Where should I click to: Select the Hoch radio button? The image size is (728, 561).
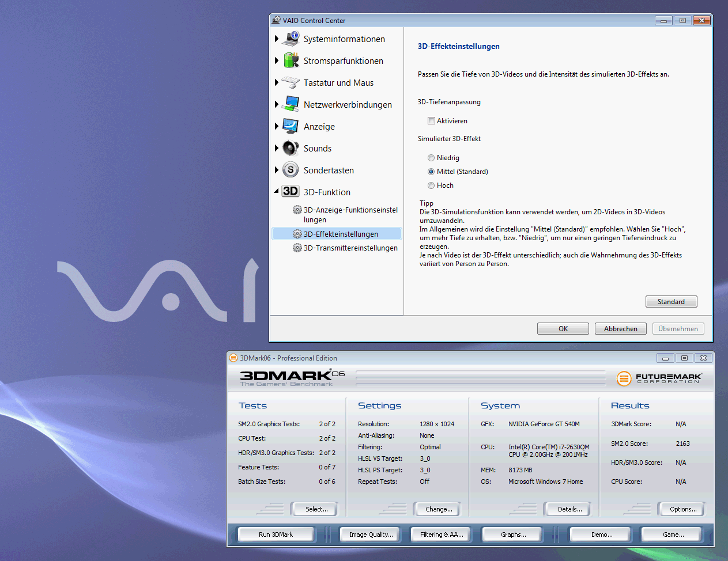(x=431, y=185)
